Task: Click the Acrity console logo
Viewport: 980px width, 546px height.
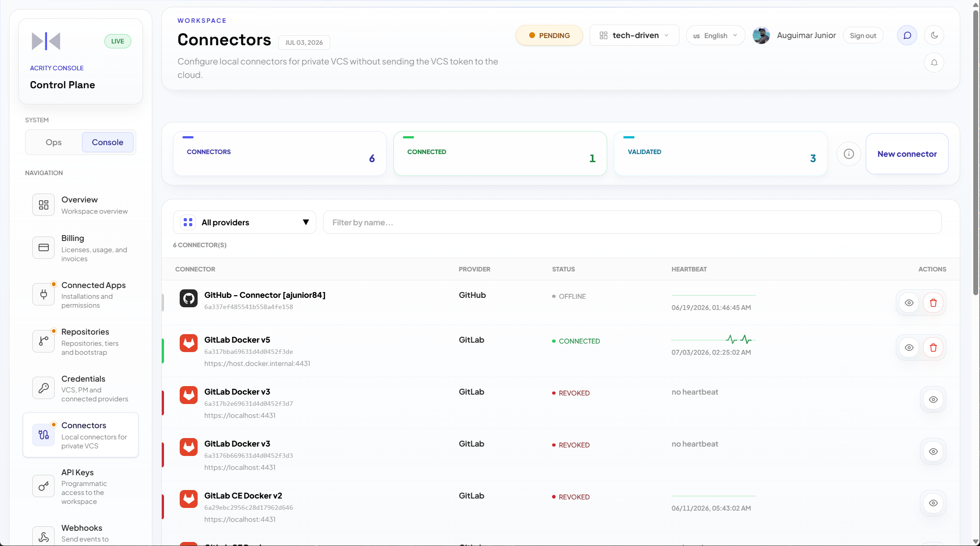Action: [x=46, y=41]
